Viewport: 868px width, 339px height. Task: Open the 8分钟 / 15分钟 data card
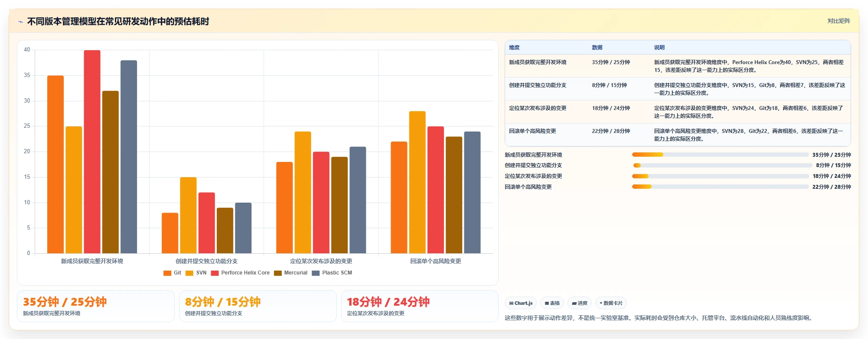[x=258, y=306]
